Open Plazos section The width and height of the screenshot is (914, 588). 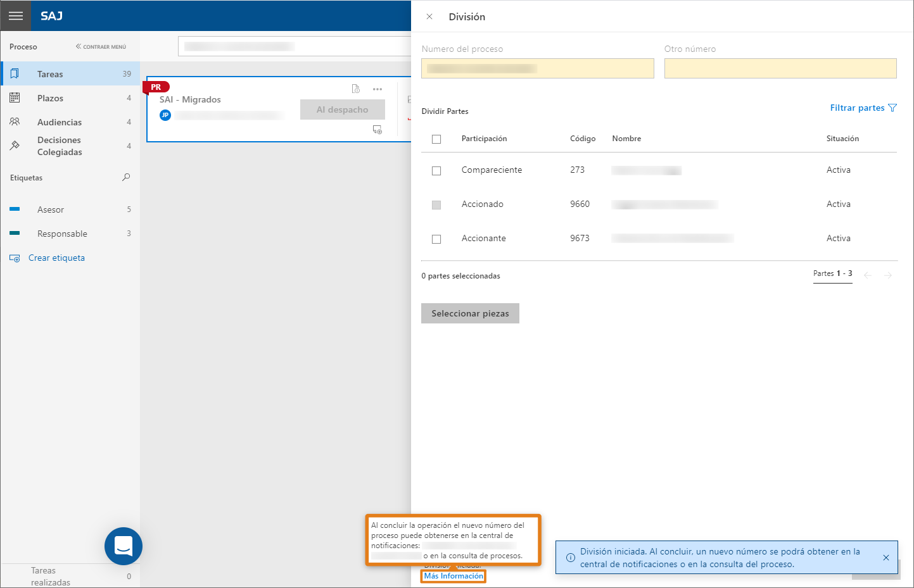click(x=70, y=98)
